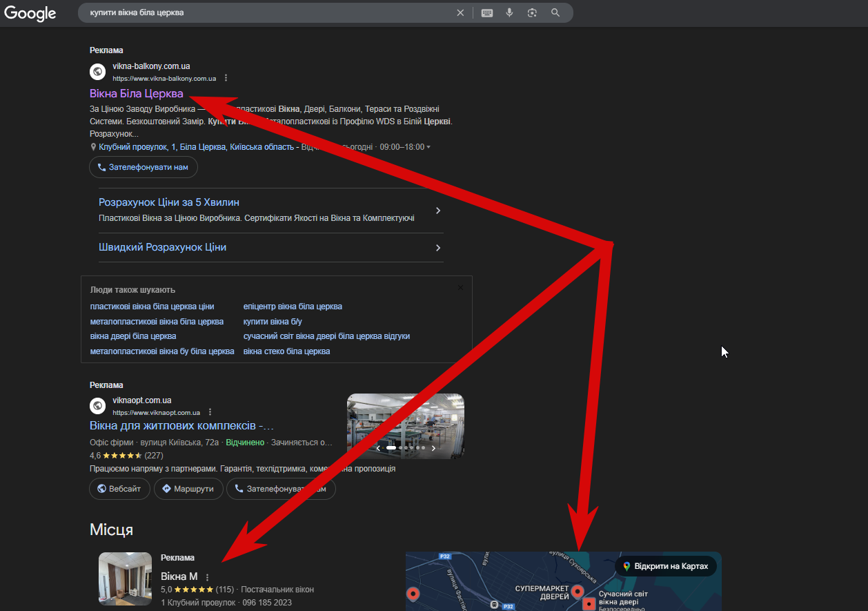
Task: Search вікна стеко біла церква
Action: (x=286, y=351)
